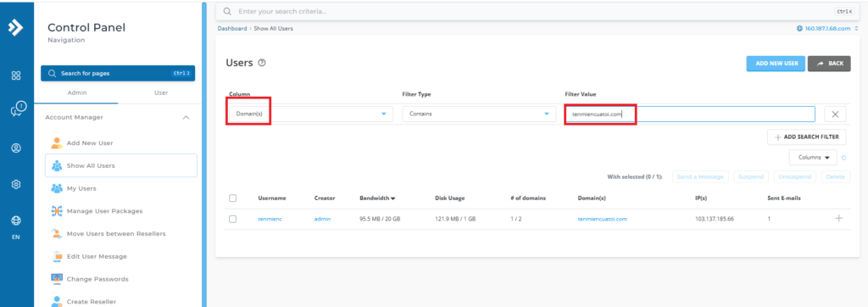868x307 pixels.
Task: Expand tenmienc row with plus icon
Action: pos(838,218)
